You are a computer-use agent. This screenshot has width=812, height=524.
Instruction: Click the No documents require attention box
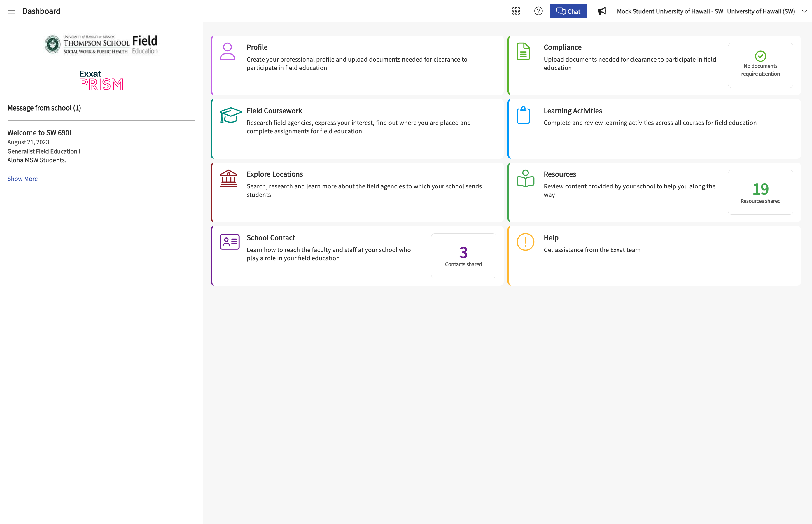[760, 65]
